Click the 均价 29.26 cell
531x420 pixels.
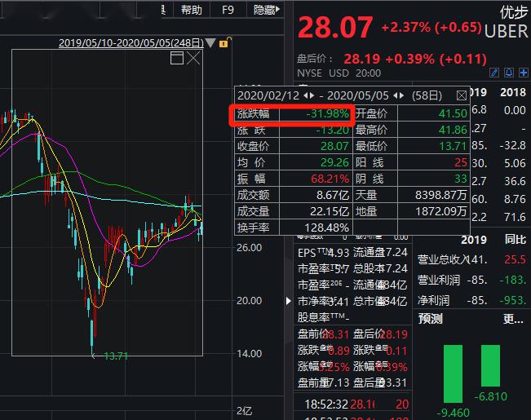(x=294, y=162)
